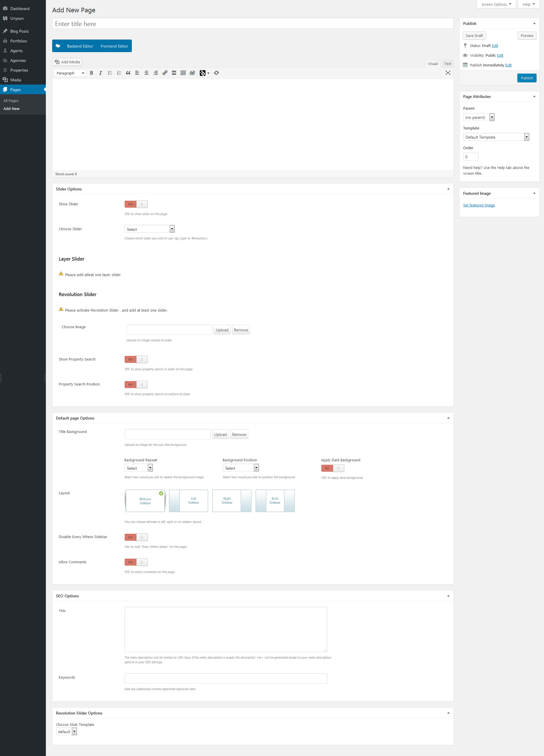
Task: Insert a link using the chain icon
Action: point(165,73)
